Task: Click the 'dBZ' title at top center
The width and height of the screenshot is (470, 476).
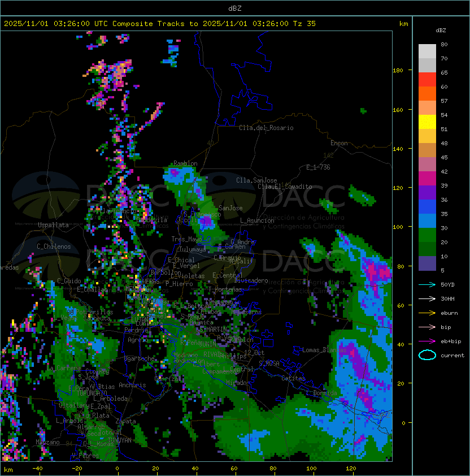Action: coord(235,8)
